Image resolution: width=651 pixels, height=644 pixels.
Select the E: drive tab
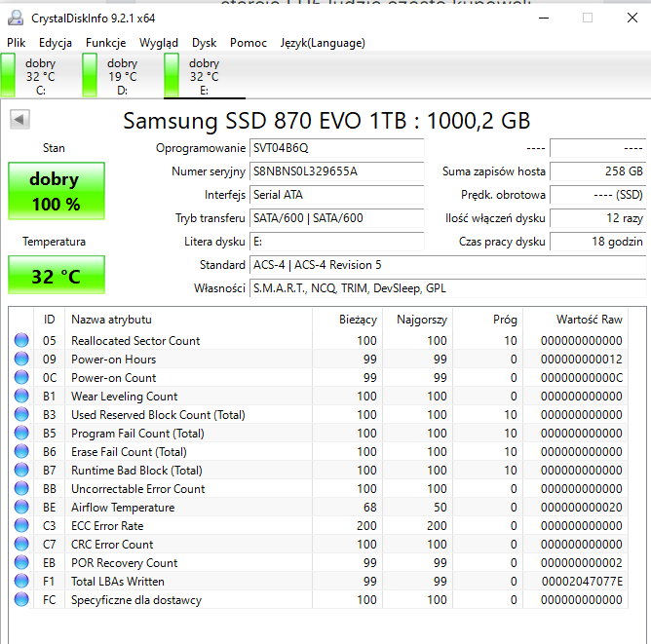point(205,76)
